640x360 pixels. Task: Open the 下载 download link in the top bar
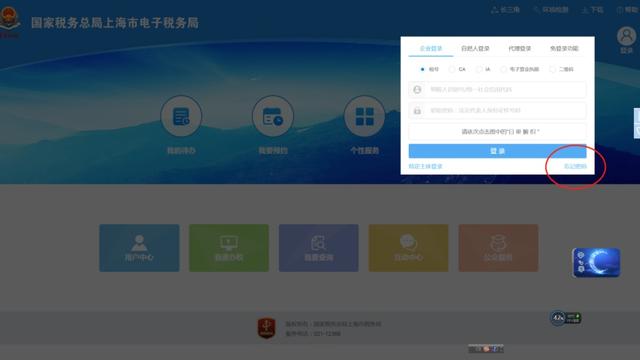click(x=592, y=10)
